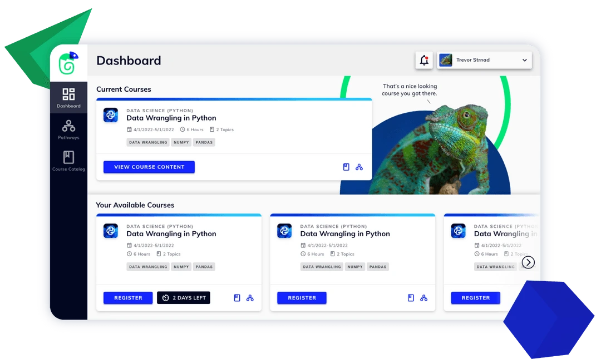The width and height of the screenshot is (601, 364).
Task: Click the Numpy tag on the first available course
Action: point(181,267)
